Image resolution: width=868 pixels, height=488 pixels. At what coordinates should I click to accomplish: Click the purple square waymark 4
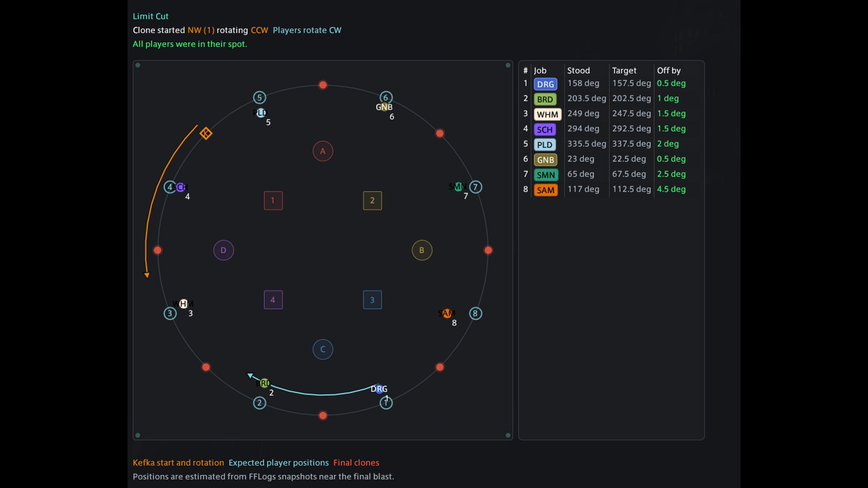[273, 300]
